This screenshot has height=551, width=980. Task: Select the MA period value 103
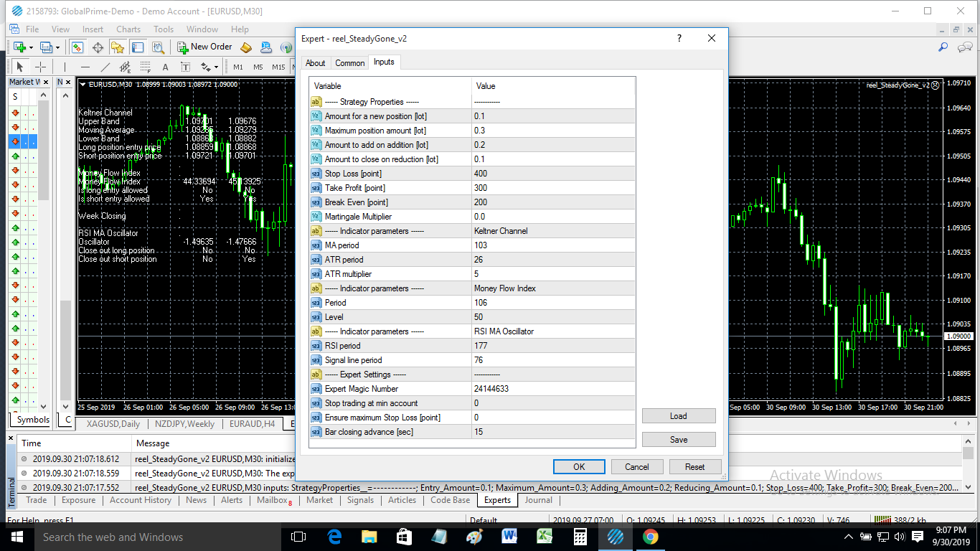553,245
